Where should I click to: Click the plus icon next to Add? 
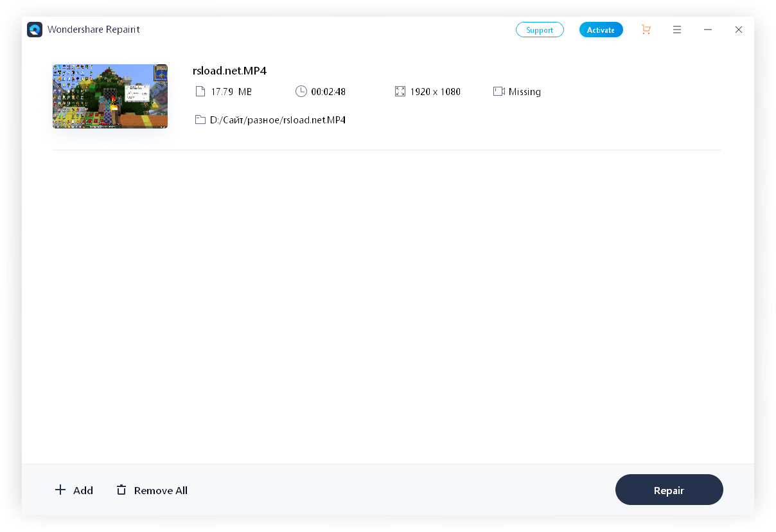click(60, 490)
